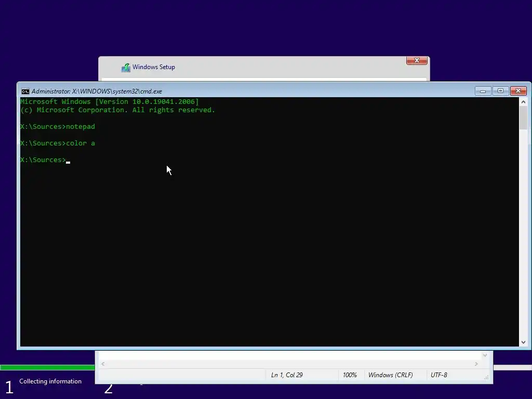Click the active command prompt input line
Viewport: 532px width, 399px height.
click(45, 160)
